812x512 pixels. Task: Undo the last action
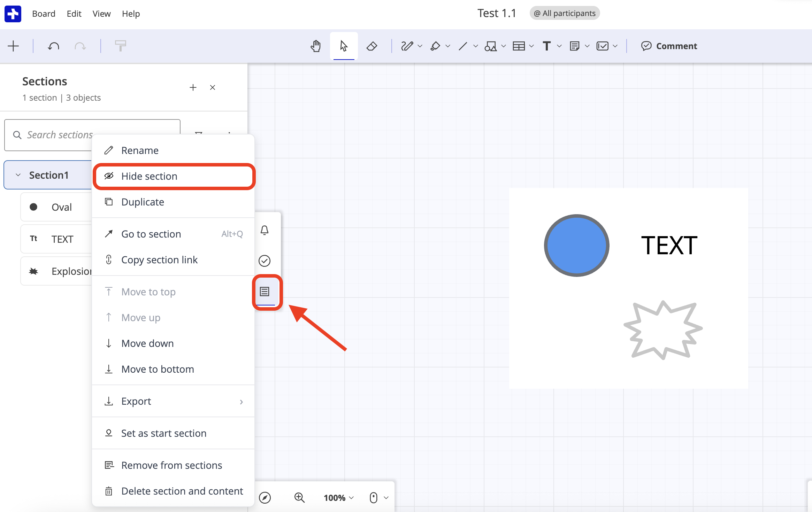[53, 46]
